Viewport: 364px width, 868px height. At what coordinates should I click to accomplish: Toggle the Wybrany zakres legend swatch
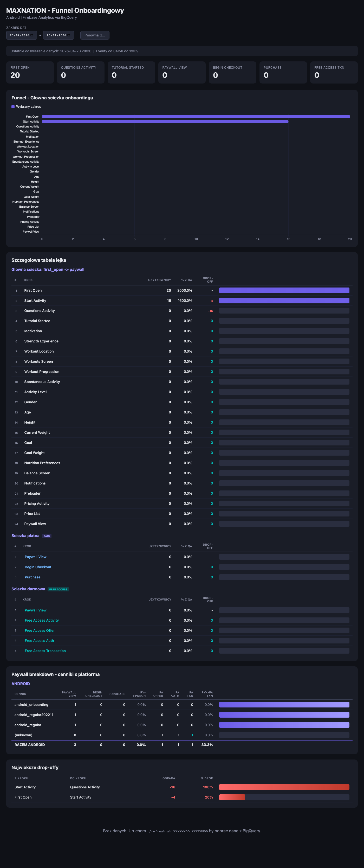[13, 106]
